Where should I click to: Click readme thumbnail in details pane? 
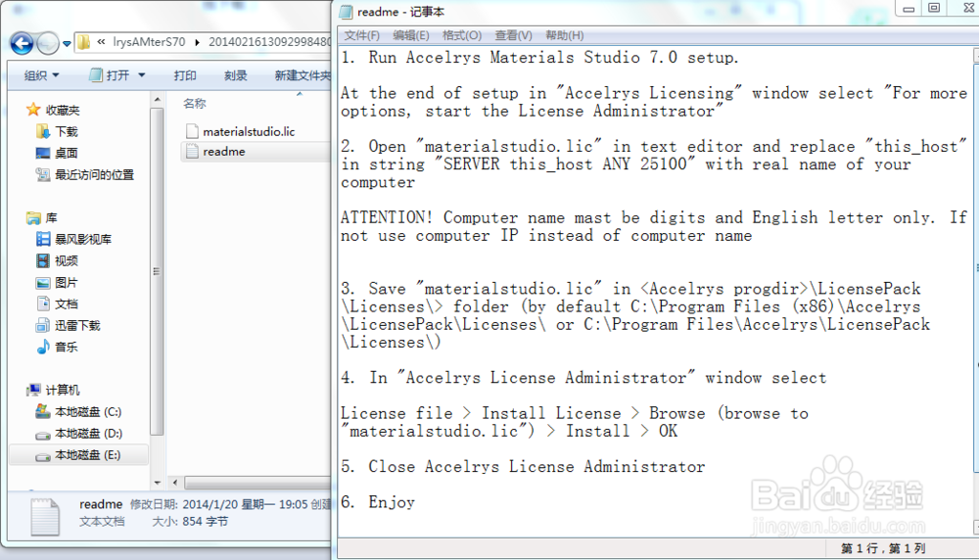(45, 516)
